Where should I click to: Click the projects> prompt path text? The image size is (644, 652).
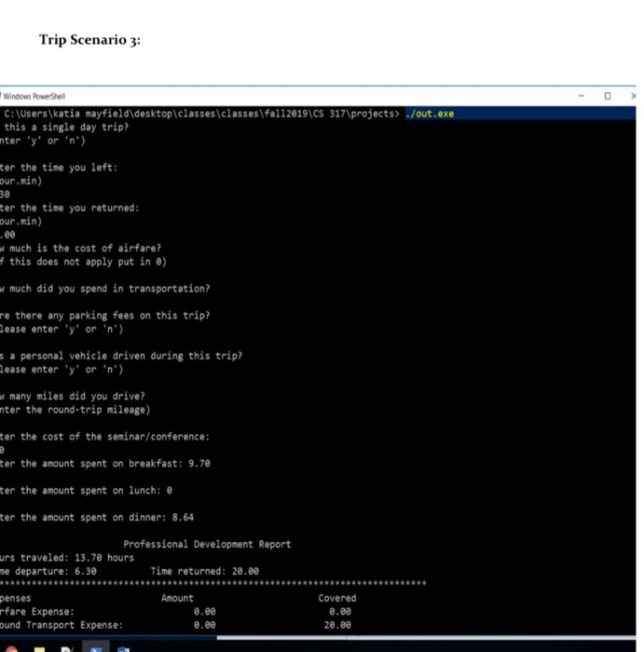[x=201, y=114]
